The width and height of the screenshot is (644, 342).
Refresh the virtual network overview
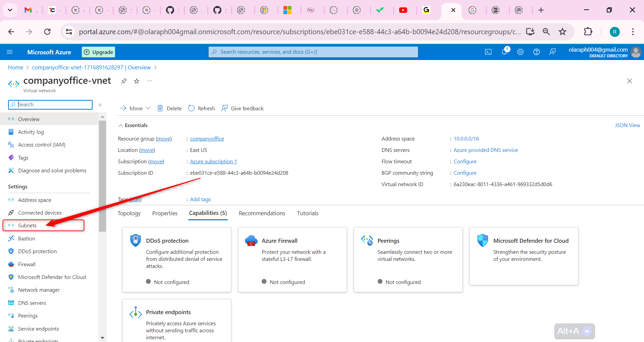202,108
